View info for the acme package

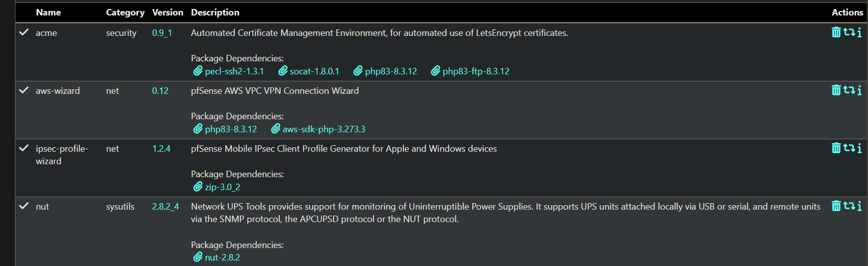pos(859,32)
